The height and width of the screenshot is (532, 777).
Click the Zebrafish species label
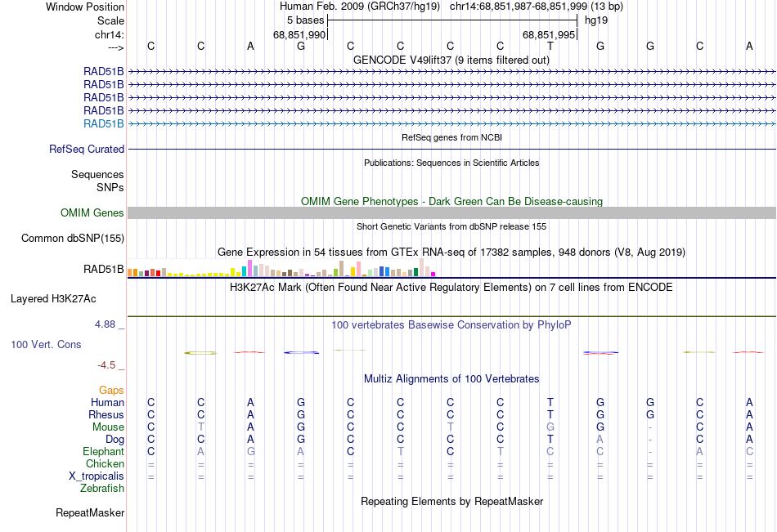click(102, 489)
